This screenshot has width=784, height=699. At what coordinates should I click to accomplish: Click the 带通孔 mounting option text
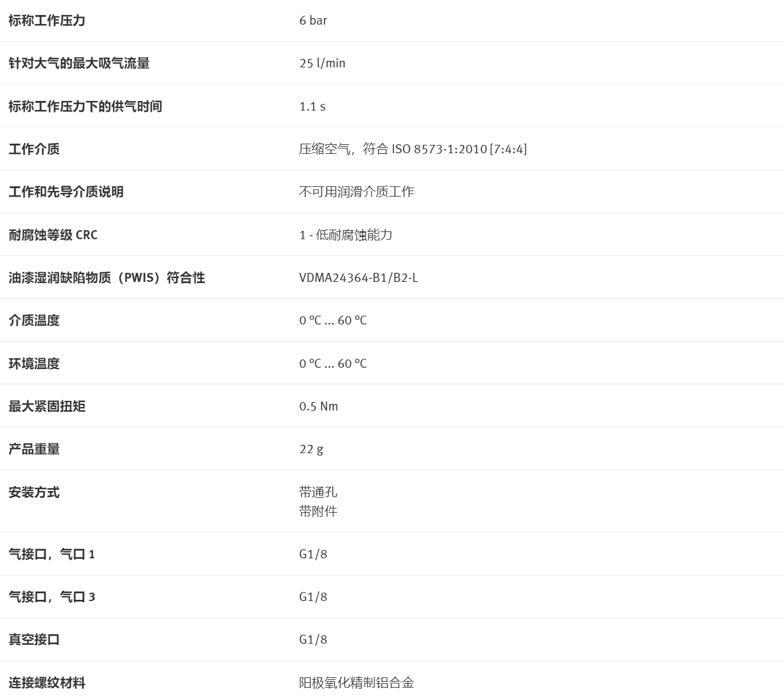click(x=318, y=492)
